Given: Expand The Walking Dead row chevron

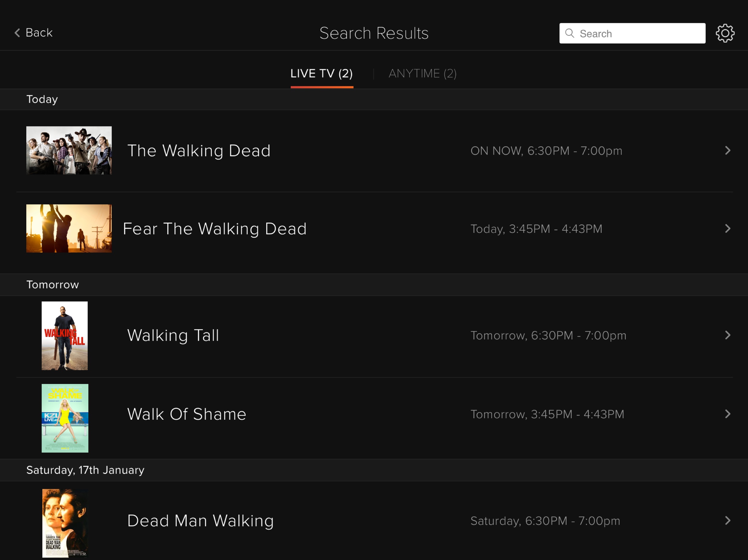Looking at the screenshot, I should point(728,150).
